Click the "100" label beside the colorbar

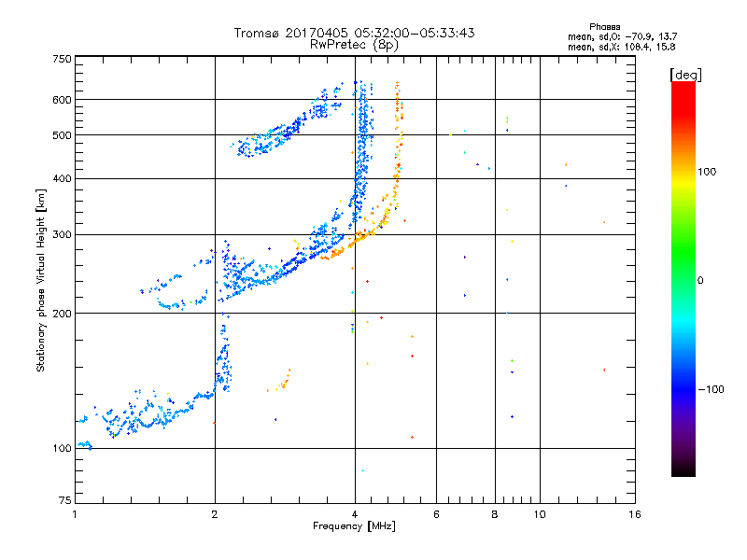(x=707, y=172)
